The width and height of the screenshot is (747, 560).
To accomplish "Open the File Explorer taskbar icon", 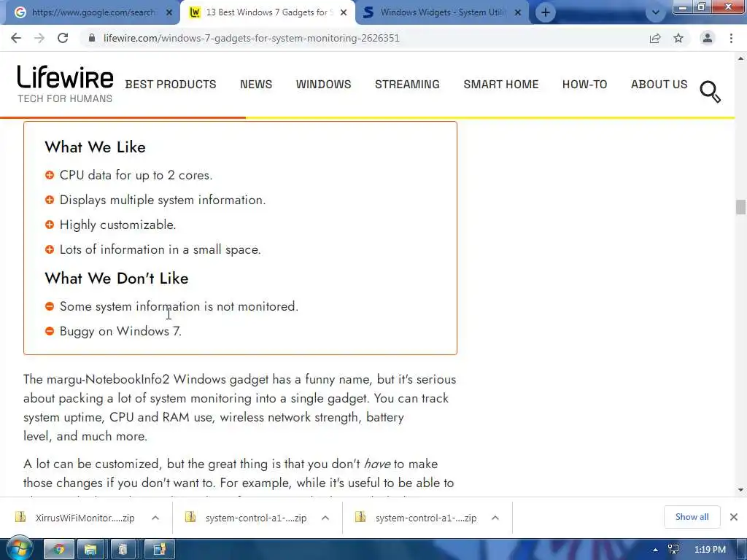I will point(90,550).
